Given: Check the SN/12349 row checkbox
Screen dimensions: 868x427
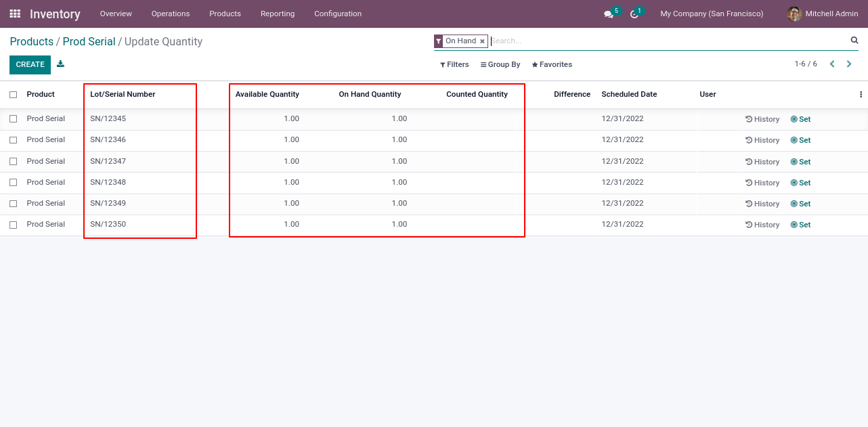Looking at the screenshot, I should [x=13, y=204].
